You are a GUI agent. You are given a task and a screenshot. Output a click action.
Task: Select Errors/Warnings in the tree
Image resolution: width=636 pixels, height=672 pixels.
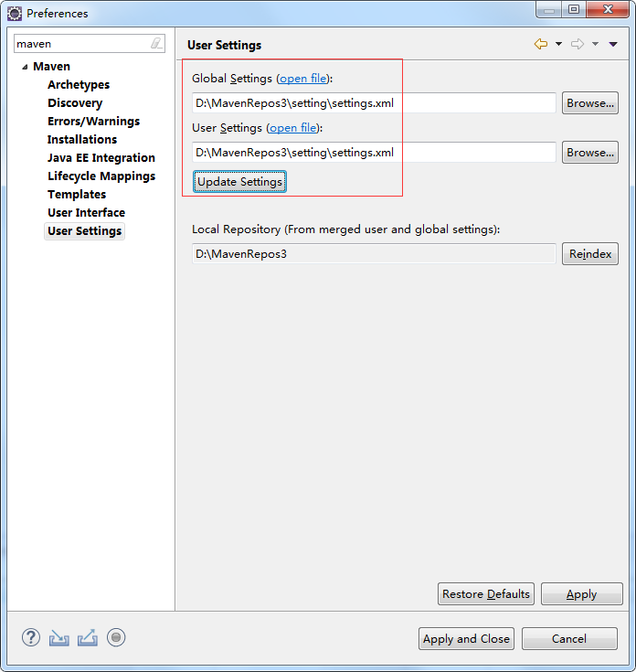tap(93, 122)
